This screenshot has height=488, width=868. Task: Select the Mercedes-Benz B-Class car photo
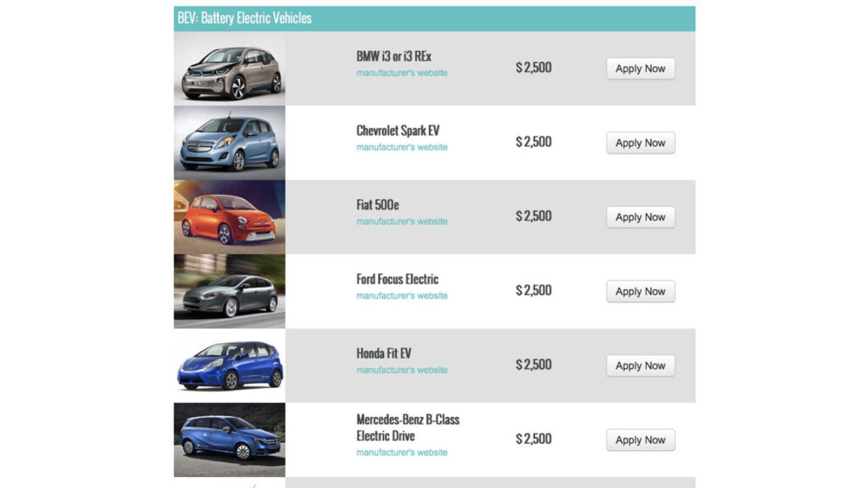click(x=230, y=440)
